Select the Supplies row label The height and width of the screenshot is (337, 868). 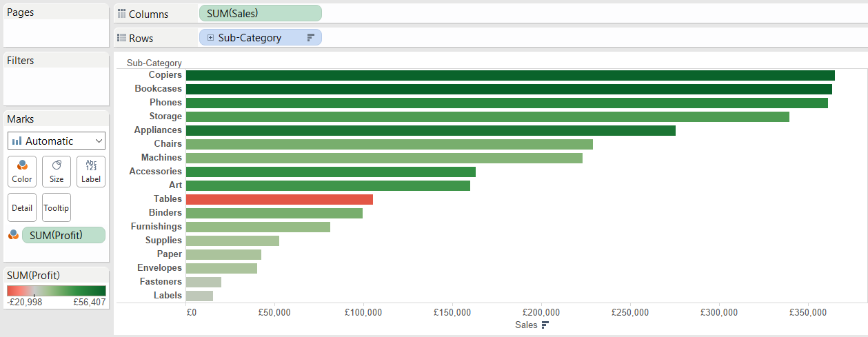tap(163, 241)
